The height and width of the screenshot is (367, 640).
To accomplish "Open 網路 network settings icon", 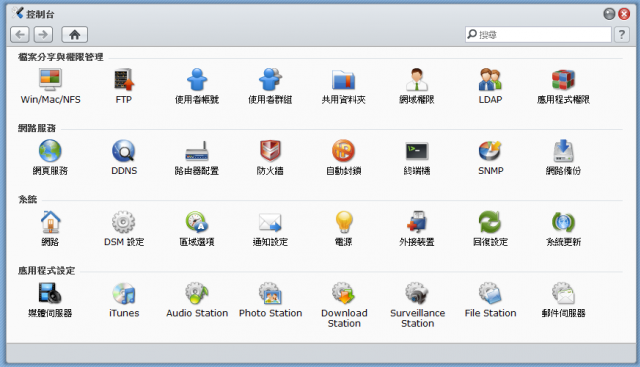I will pyautogui.click(x=50, y=222).
